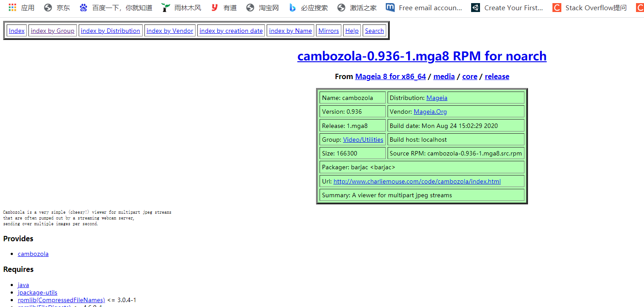Select the Size: 166300 cell
Image resolution: width=644 pixels, height=307 pixels.
[x=352, y=153]
